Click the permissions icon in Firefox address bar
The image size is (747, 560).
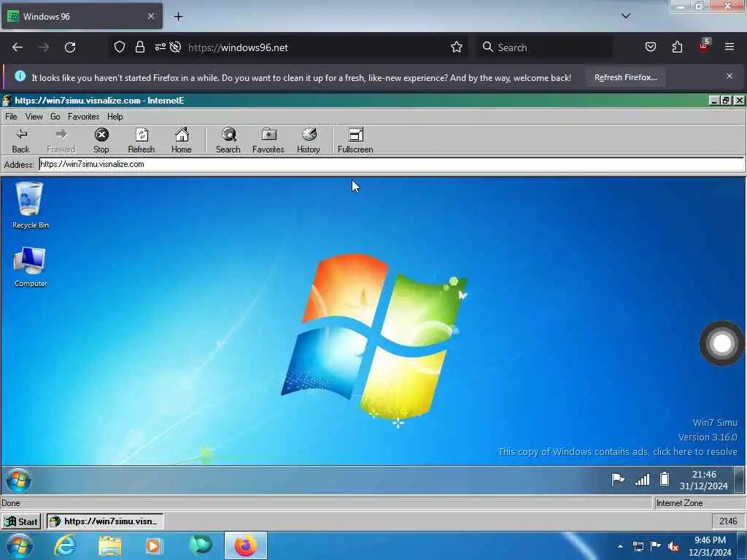click(160, 47)
